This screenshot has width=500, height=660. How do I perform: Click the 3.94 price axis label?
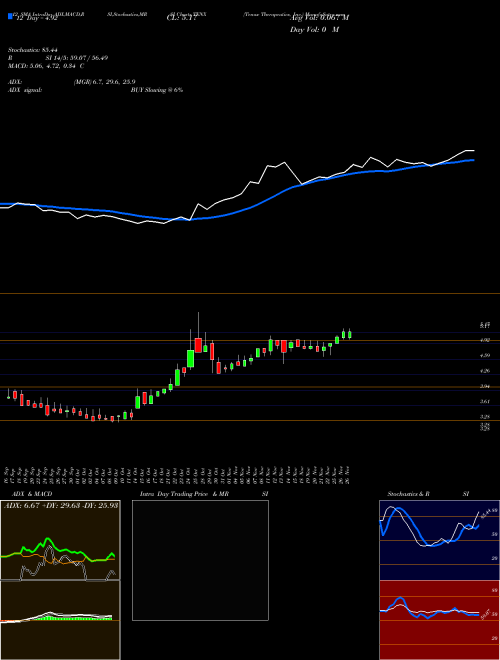pyautogui.click(x=484, y=386)
